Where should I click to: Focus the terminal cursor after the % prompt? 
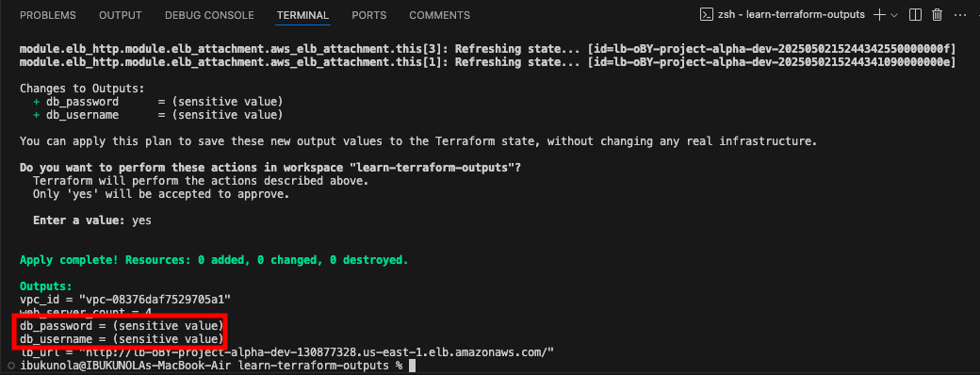(412, 365)
